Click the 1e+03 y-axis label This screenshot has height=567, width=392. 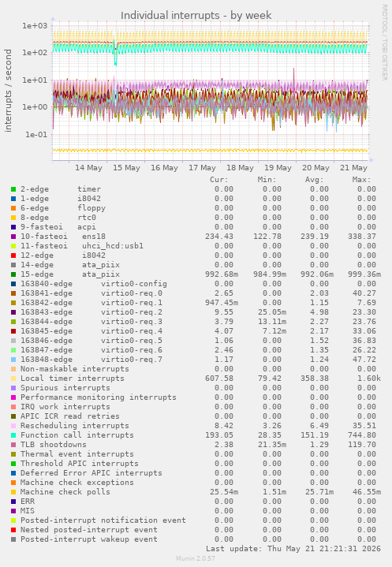click(35, 26)
